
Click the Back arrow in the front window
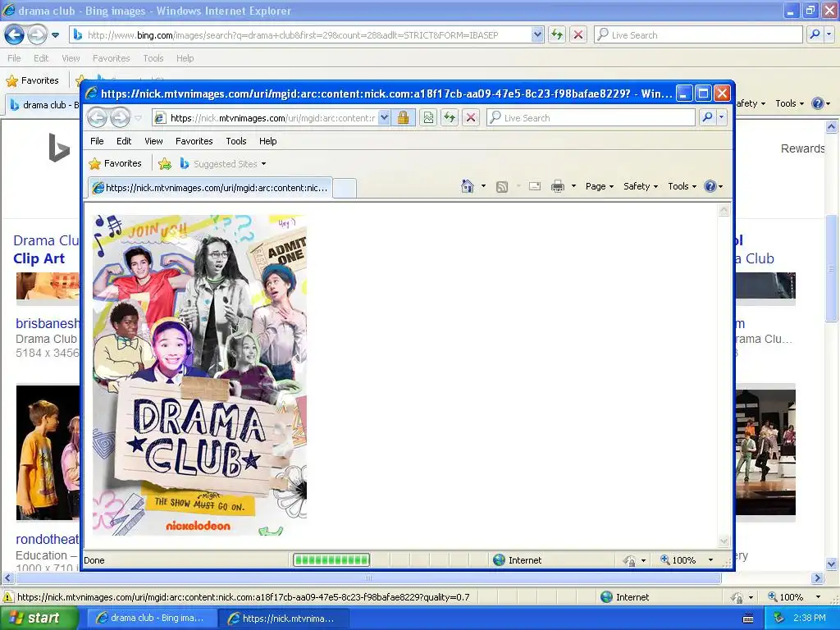(x=97, y=117)
